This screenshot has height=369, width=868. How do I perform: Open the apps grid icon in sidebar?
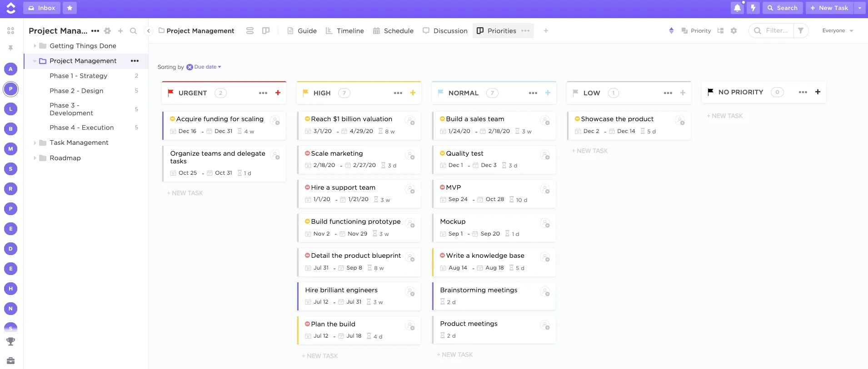pyautogui.click(x=10, y=30)
